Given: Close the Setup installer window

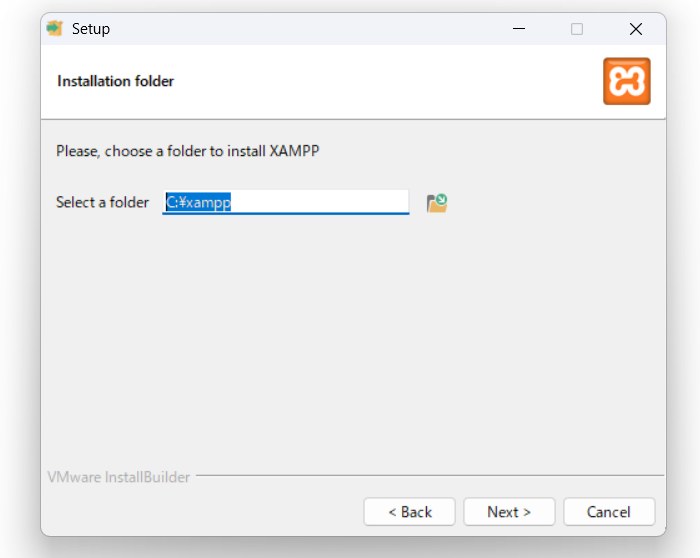Looking at the screenshot, I should click(x=635, y=29).
